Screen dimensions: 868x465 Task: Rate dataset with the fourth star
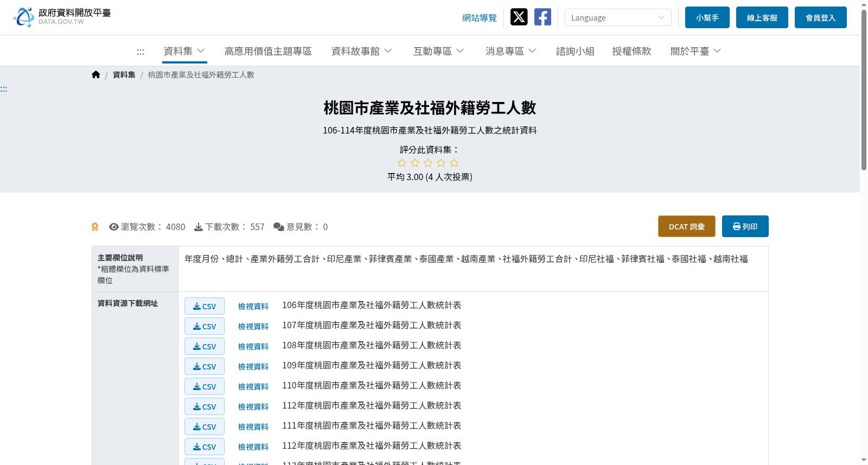pyautogui.click(x=441, y=163)
